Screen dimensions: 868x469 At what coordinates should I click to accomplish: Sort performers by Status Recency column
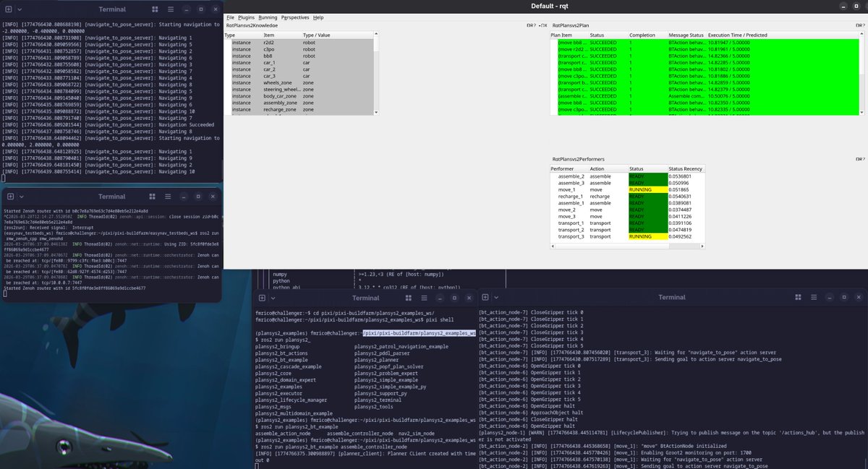coord(686,168)
